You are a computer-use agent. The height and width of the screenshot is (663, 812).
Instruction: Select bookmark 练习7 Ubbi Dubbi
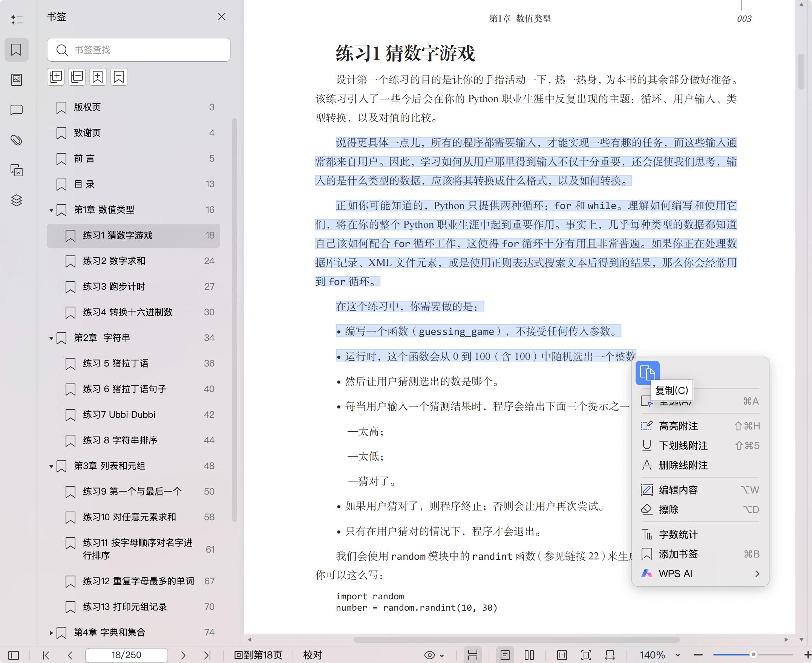coord(133,415)
